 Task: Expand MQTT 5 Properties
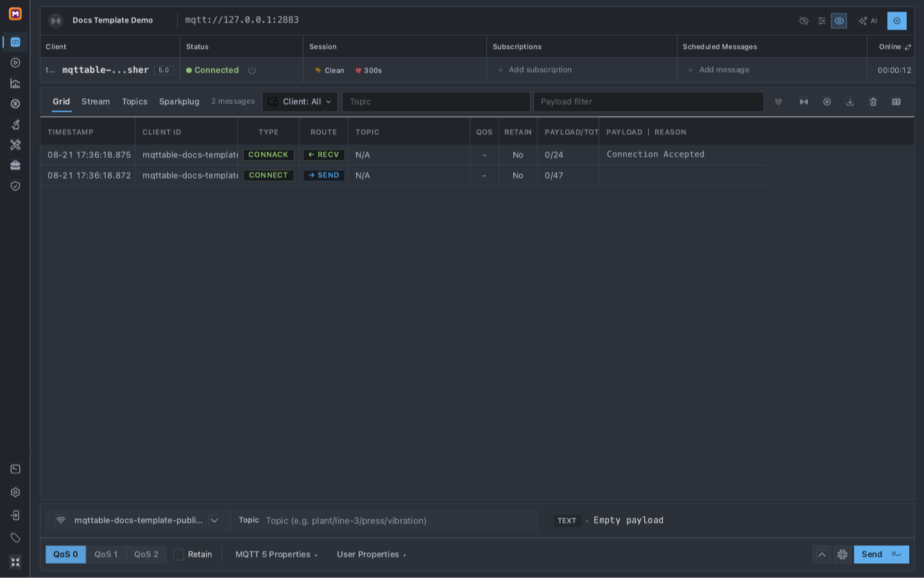coord(277,555)
